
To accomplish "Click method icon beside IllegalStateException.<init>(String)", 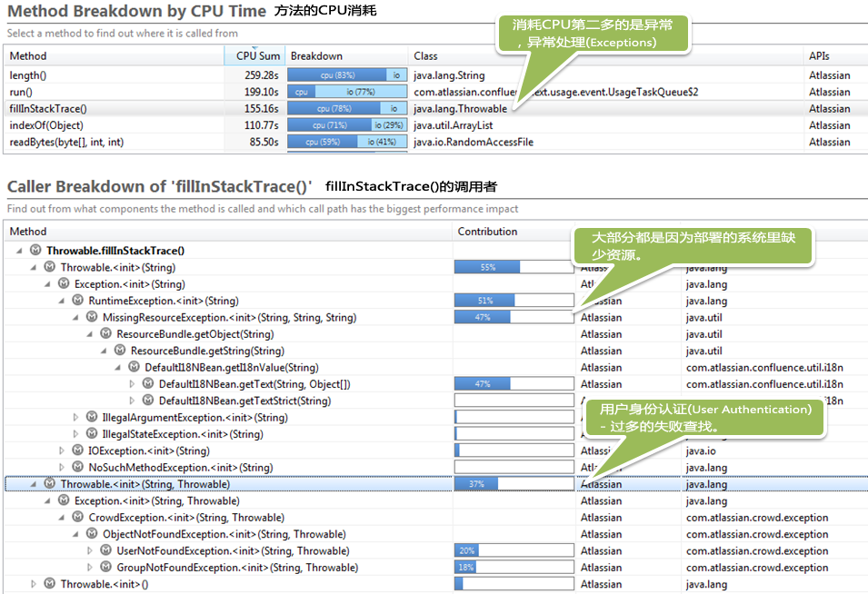I will click(92, 433).
